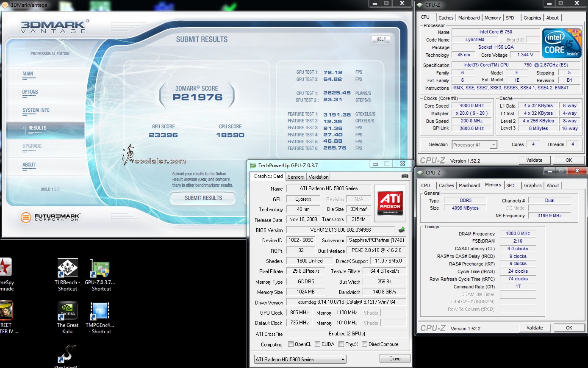The image size is (588, 368).
Task: Click the Futuremark Corporation logo
Action: [x=50, y=217]
